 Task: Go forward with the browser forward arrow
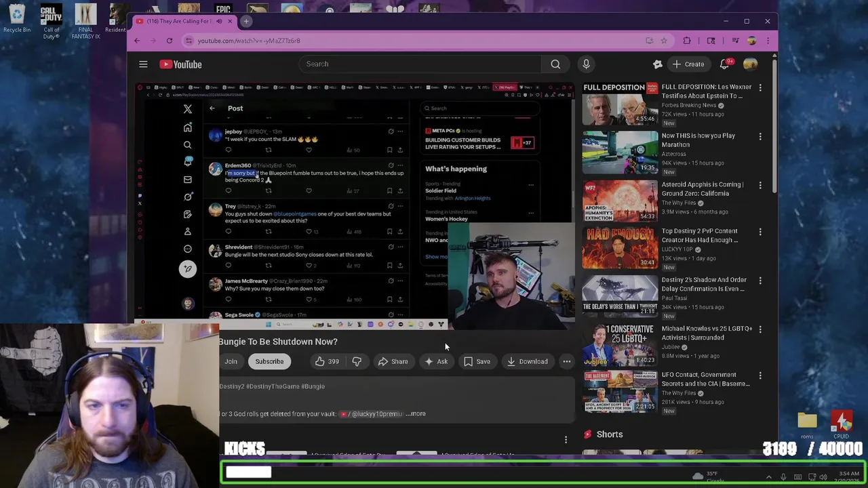tap(153, 41)
